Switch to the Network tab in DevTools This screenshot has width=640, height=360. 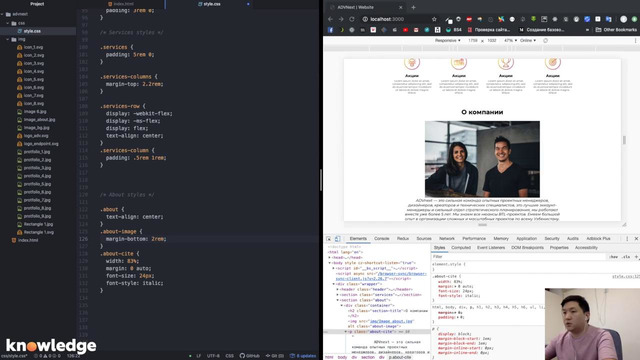pyautogui.click(x=447, y=239)
